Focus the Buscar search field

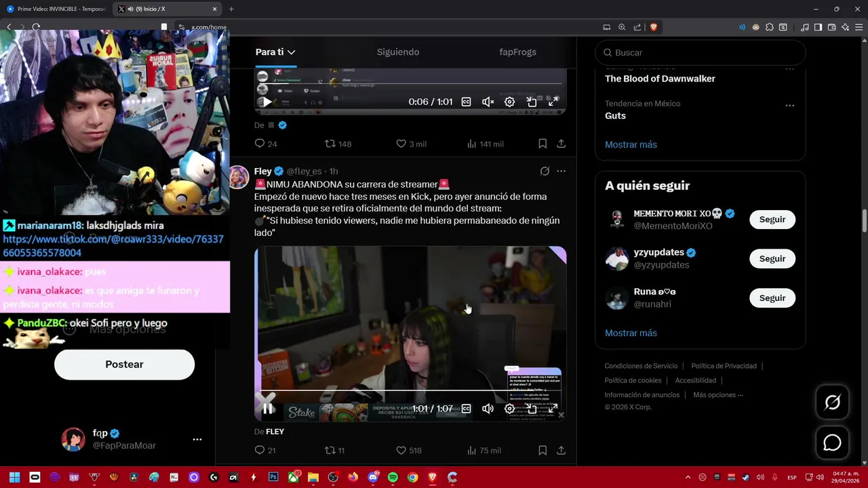point(701,52)
